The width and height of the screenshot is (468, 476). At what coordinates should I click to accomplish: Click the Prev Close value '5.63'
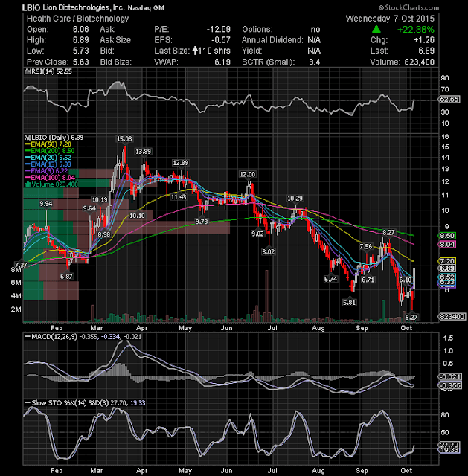click(81, 62)
